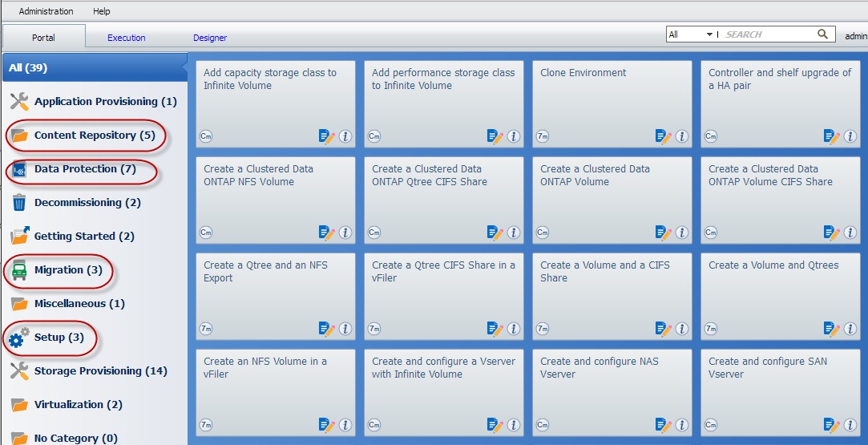The width and height of the screenshot is (868, 445).
Task: Show info for Create a Volume and Qtrees
Action: [x=850, y=329]
